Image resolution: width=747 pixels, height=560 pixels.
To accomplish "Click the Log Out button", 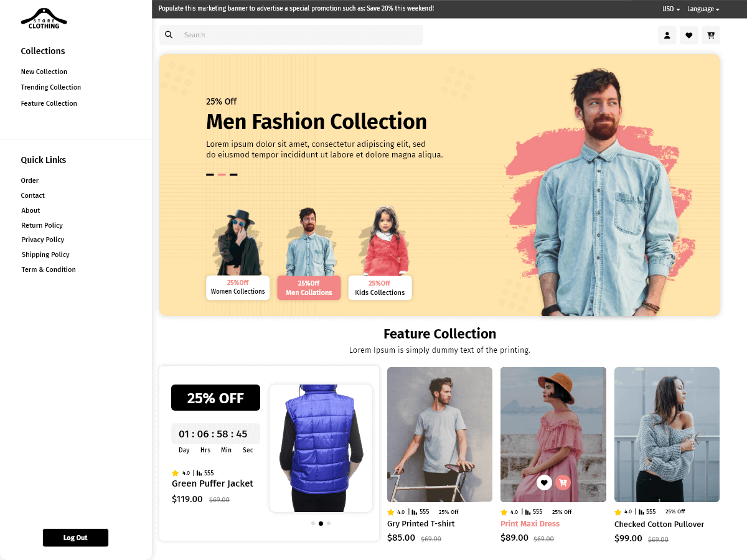I will click(75, 538).
